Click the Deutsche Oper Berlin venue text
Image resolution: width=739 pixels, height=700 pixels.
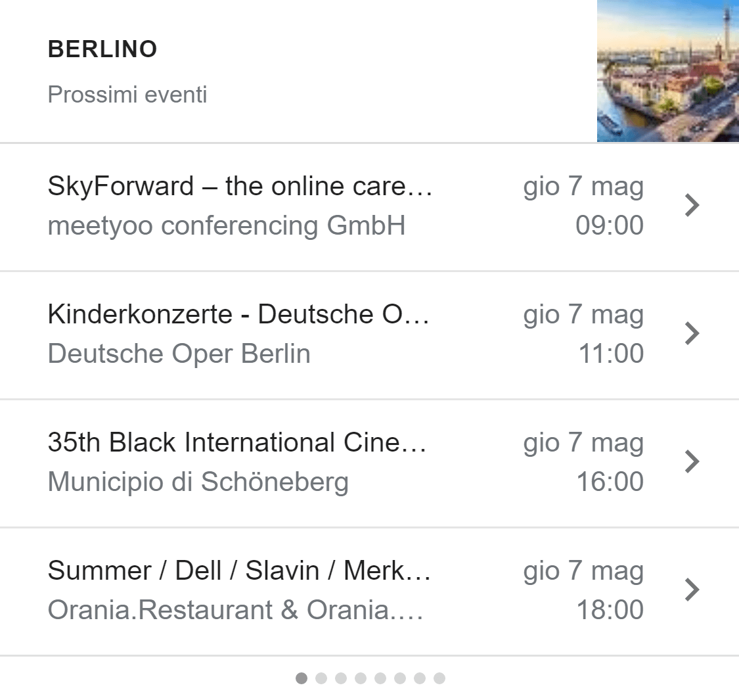(179, 354)
